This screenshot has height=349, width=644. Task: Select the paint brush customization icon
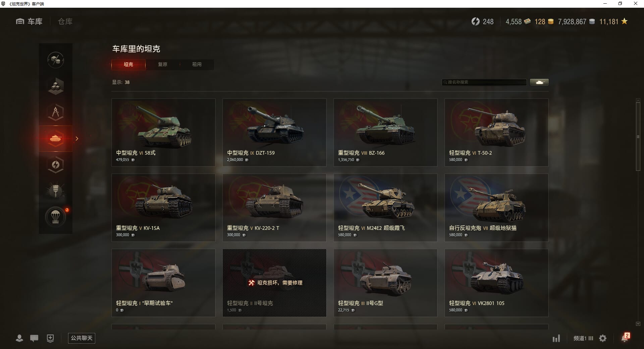click(56, 191)
